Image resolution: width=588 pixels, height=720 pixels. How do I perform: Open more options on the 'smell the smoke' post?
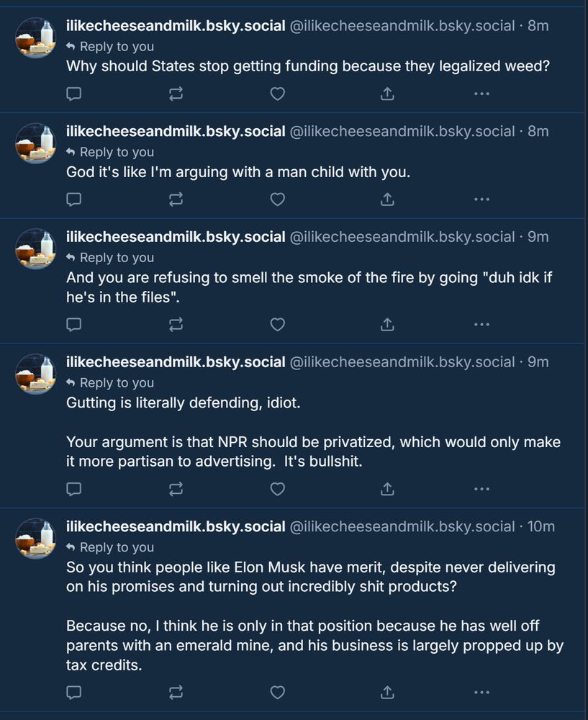pyautogui.click(x=481, y=324)
